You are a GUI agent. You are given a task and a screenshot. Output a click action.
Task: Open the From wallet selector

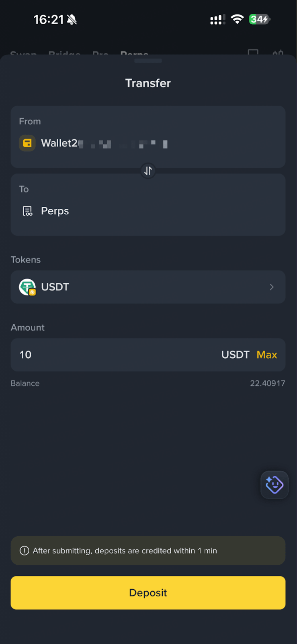click(x=148, y=137)
